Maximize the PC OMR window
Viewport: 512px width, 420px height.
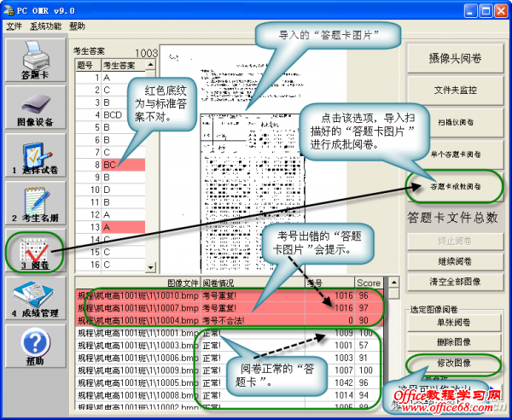click(x=486, y=11)
